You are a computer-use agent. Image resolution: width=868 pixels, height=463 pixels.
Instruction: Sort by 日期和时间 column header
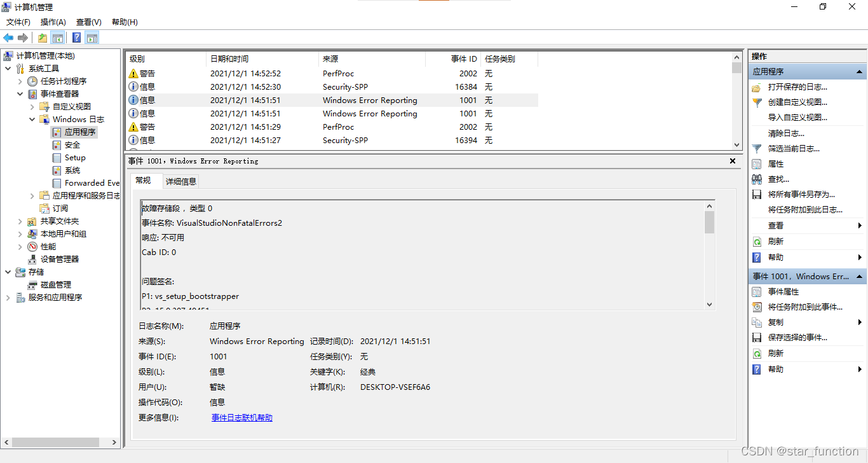(x=262, y=59)
